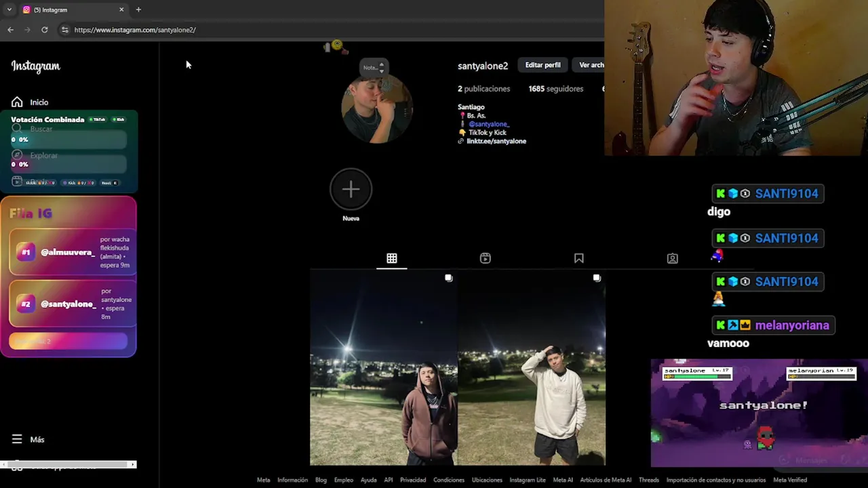Click carousel icon on second post
This screenshot has width=868, height=488.
pyautogui.click(x=597, y=278)
